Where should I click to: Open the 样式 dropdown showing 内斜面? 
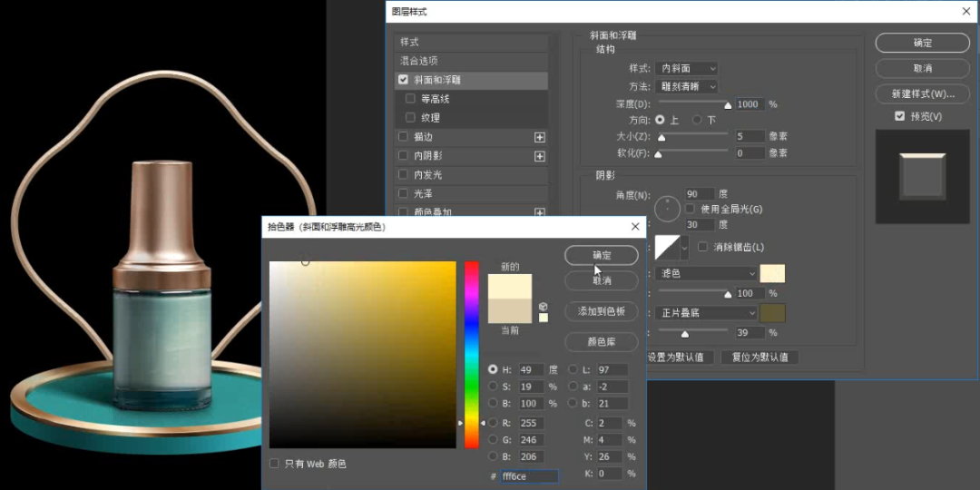686,68
